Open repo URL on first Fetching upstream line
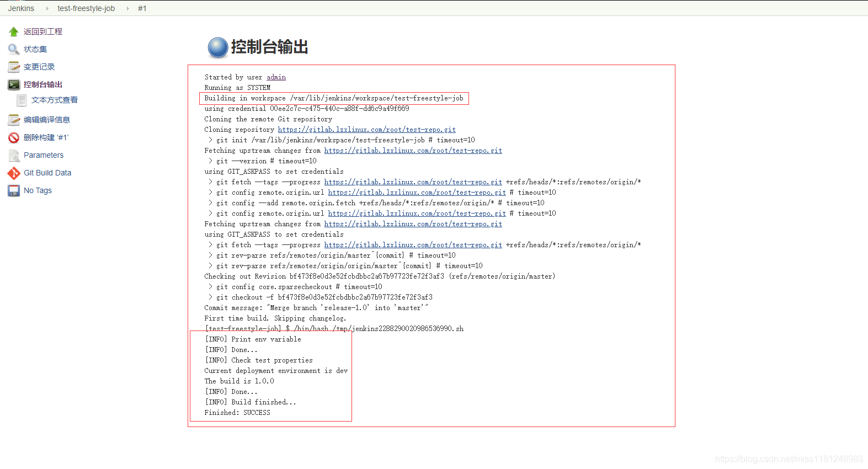 413,151
